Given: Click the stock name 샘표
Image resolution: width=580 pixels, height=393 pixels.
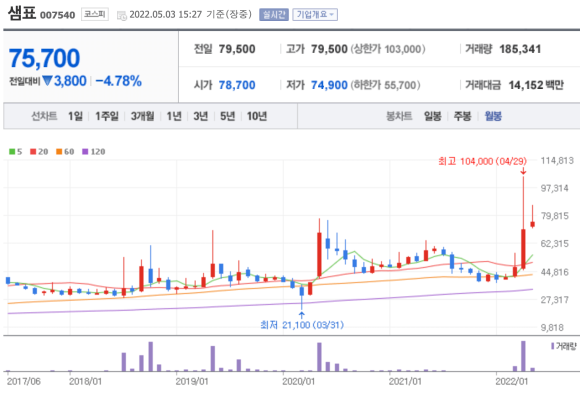Looking at the screenshot, I should click(x=22, y=13).
